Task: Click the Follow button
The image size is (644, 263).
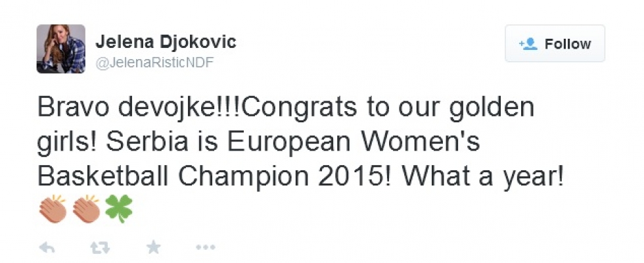Action: (x=555, y=44)
